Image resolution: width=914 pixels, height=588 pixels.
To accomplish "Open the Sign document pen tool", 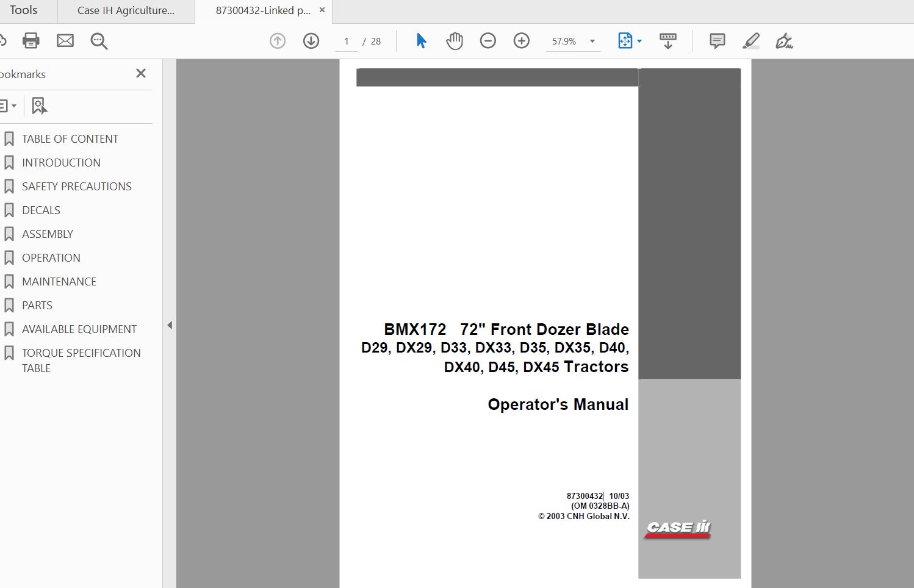I will 784,41.
